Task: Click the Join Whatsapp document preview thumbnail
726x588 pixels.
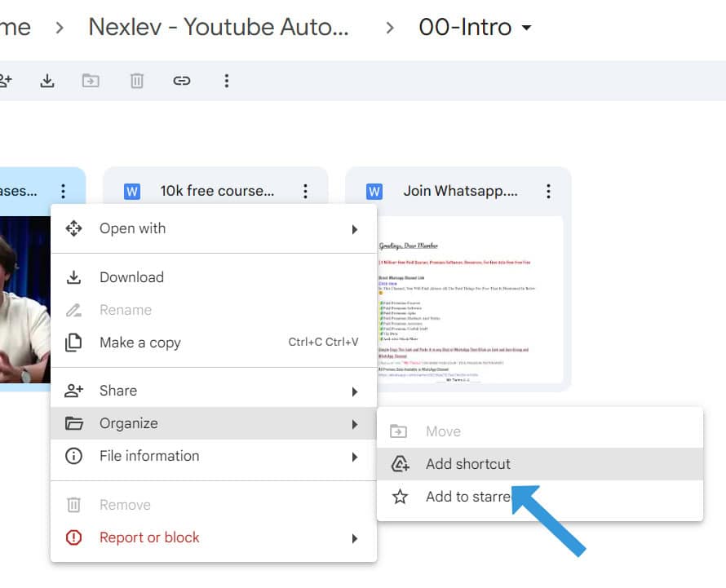Action: (x=470, y=299)
